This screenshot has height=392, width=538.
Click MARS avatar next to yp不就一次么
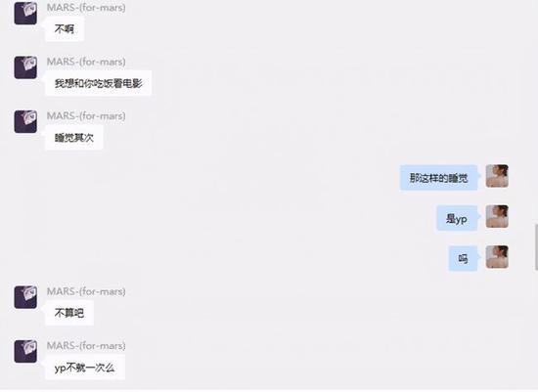tap(25, 351)
